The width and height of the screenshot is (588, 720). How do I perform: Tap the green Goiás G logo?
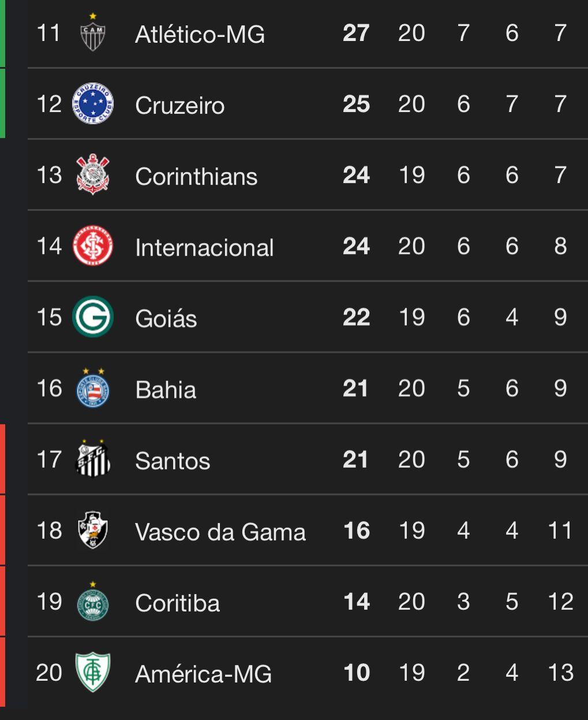[x=93, y=317]
